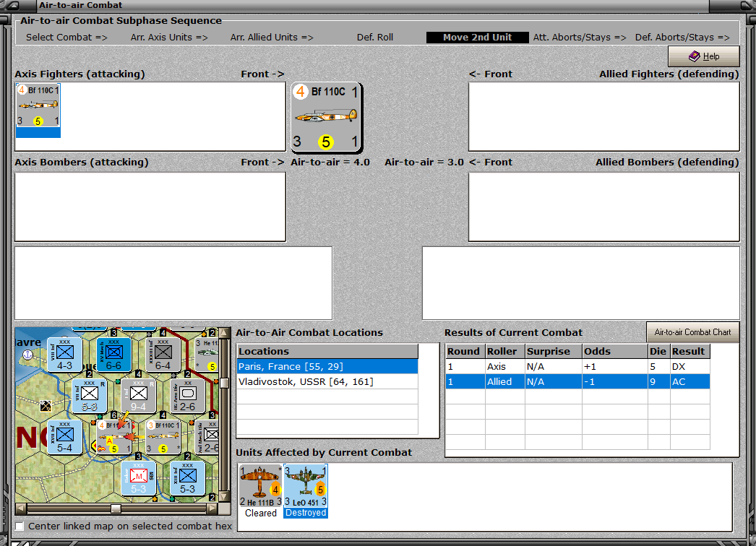Screen dimensions: 756x546
Task: Click the factory icon on the map
Action: point(46,406)
